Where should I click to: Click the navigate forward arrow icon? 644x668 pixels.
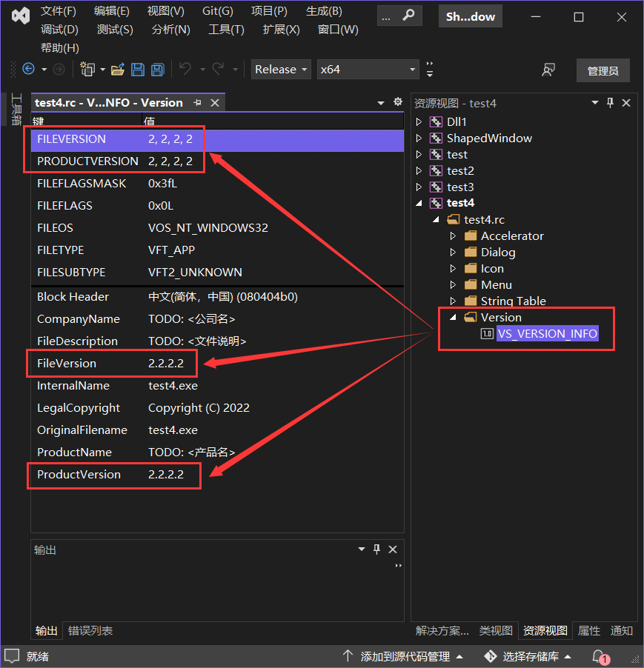(x=59, y=69)
